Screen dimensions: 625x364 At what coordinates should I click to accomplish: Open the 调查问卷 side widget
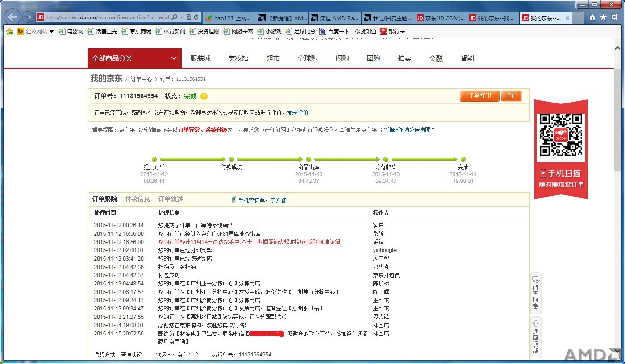tap(536, 293)
